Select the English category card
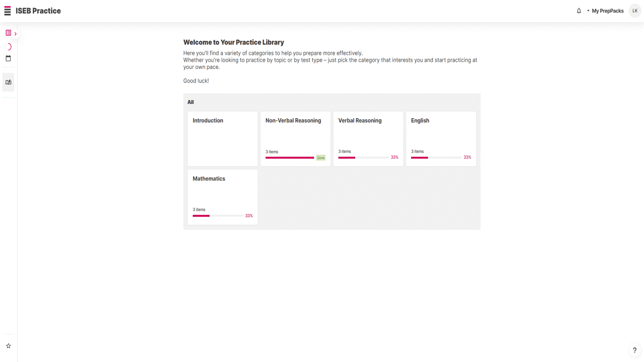Viewport: 644px width, 362px height. click(x=441, y=139)
